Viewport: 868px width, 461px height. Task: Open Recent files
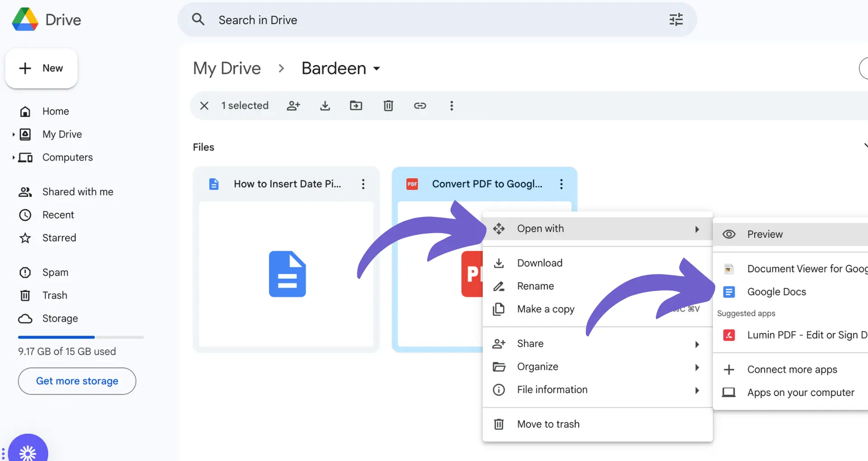point(58,215)
